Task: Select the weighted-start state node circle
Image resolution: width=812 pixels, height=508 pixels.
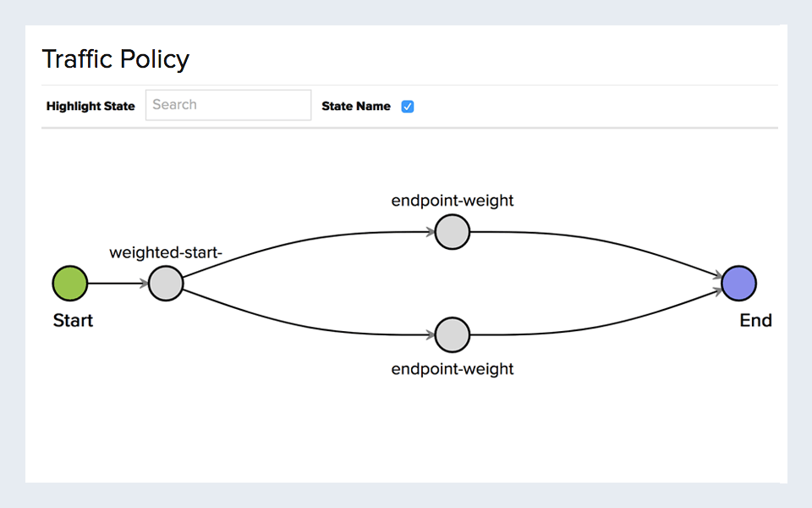Action: point(166,284)
